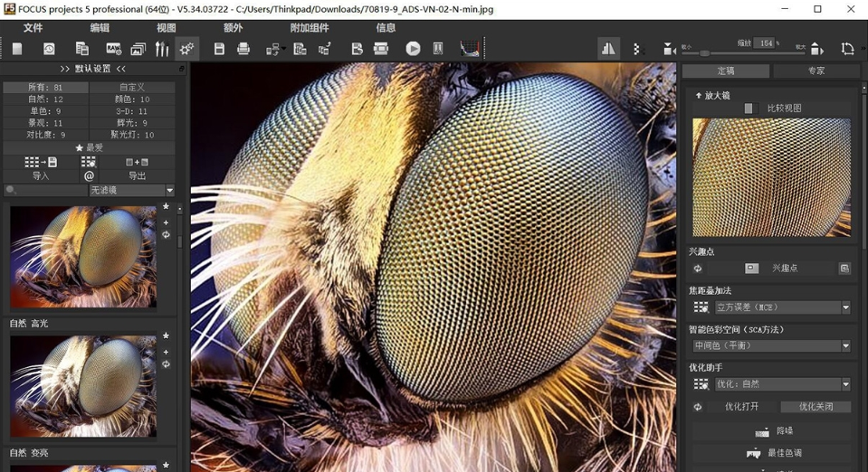Expand the 无滤镜 filter dropdown
The height and width of the screenshot is (472, 868).
pyautogui.click(x=132, y=190)
